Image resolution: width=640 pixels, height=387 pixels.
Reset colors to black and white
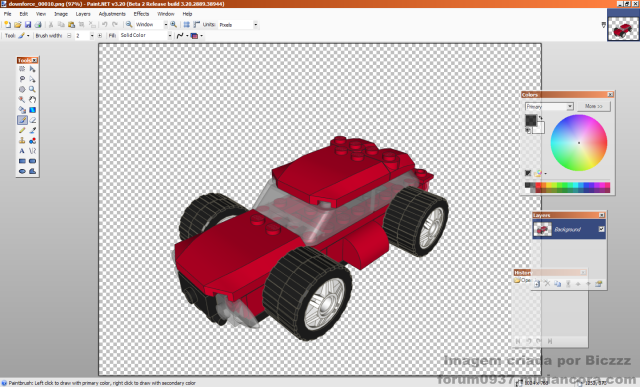pyautogui.click(x=528, y=130)
